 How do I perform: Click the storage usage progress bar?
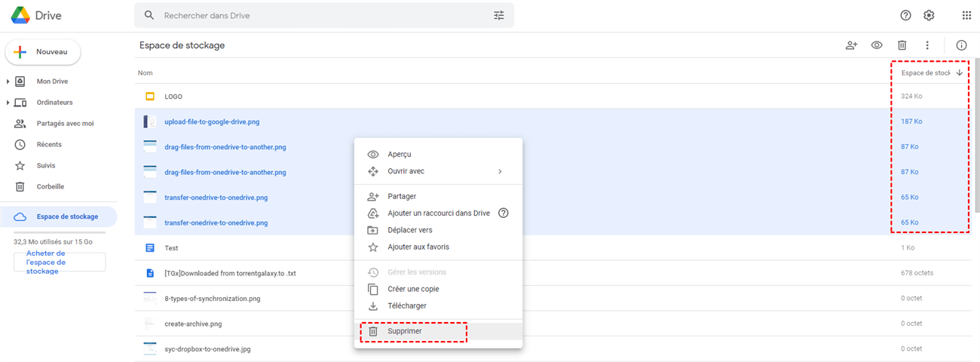coord(60,233)
